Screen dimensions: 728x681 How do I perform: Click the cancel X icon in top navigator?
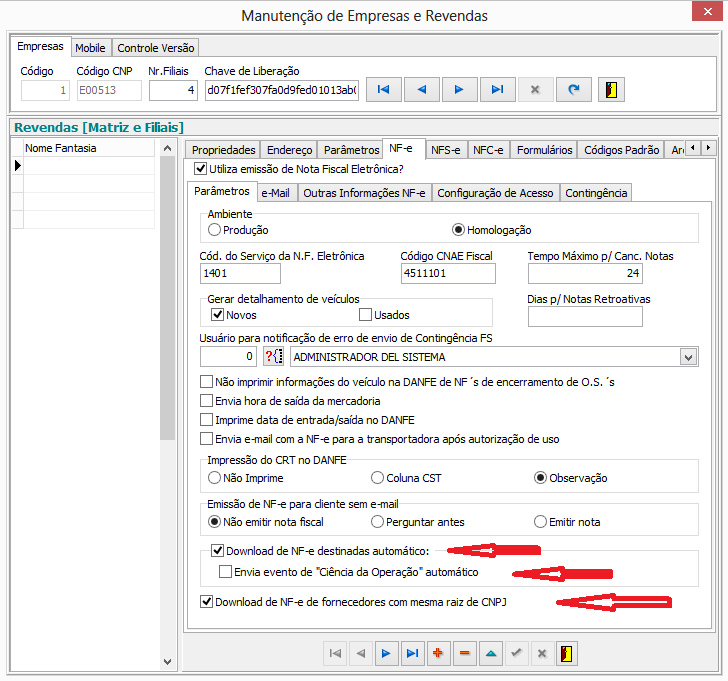pyautogui.click(x=535, y=90)
